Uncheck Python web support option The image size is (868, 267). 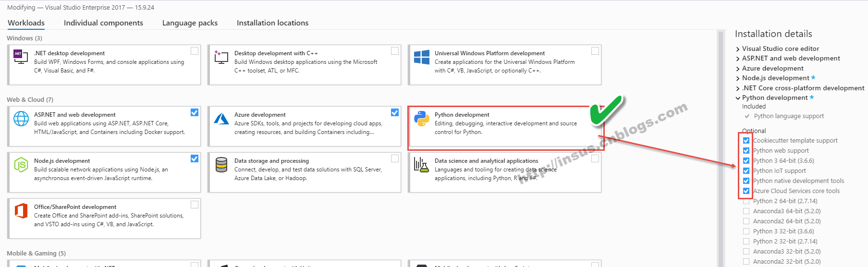746,151
